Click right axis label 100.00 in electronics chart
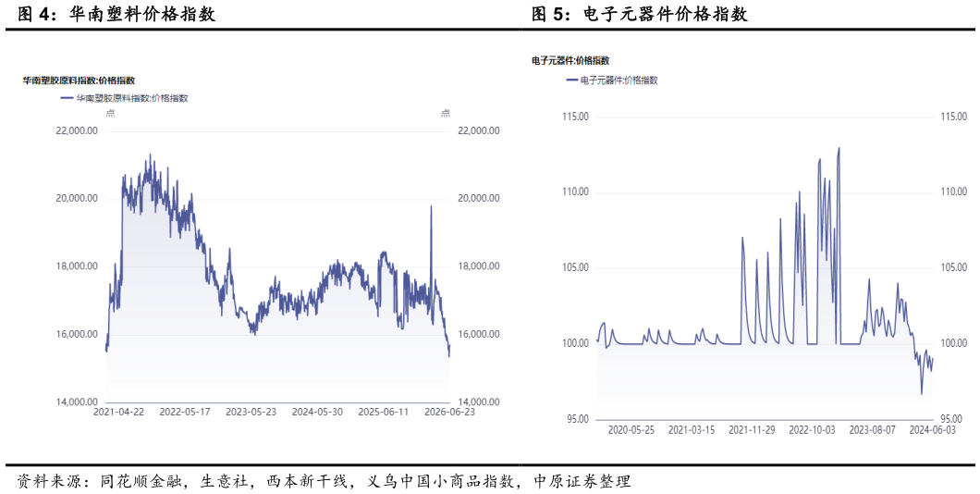 point(953,343)
